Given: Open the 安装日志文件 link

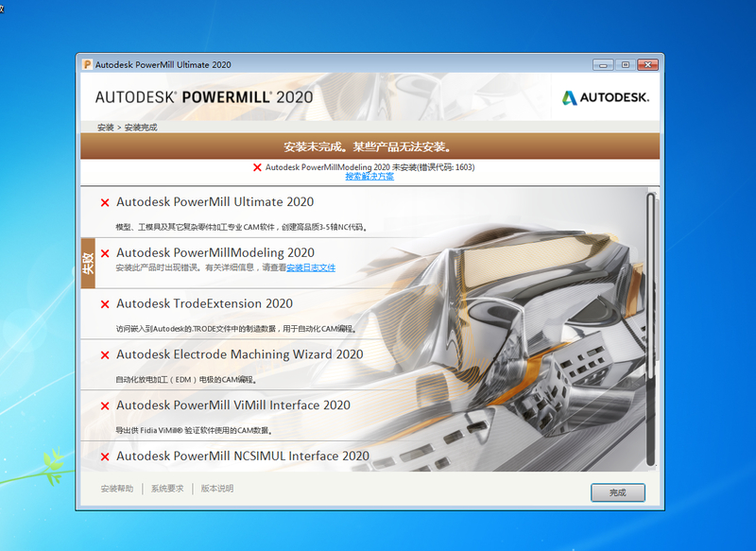Looking at the screenshot, I should (311, 267).
